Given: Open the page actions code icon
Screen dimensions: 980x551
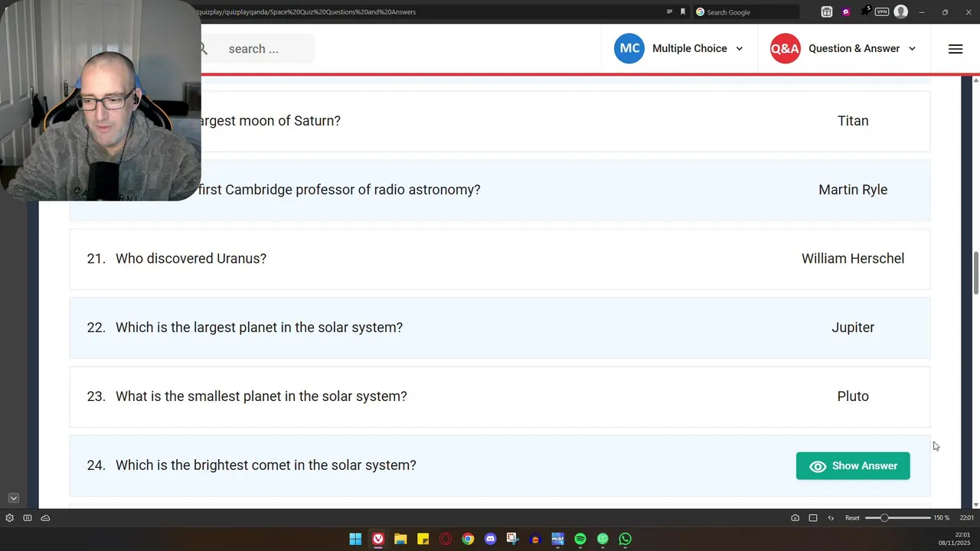Looking at the screenshot, I should point(831,518).
